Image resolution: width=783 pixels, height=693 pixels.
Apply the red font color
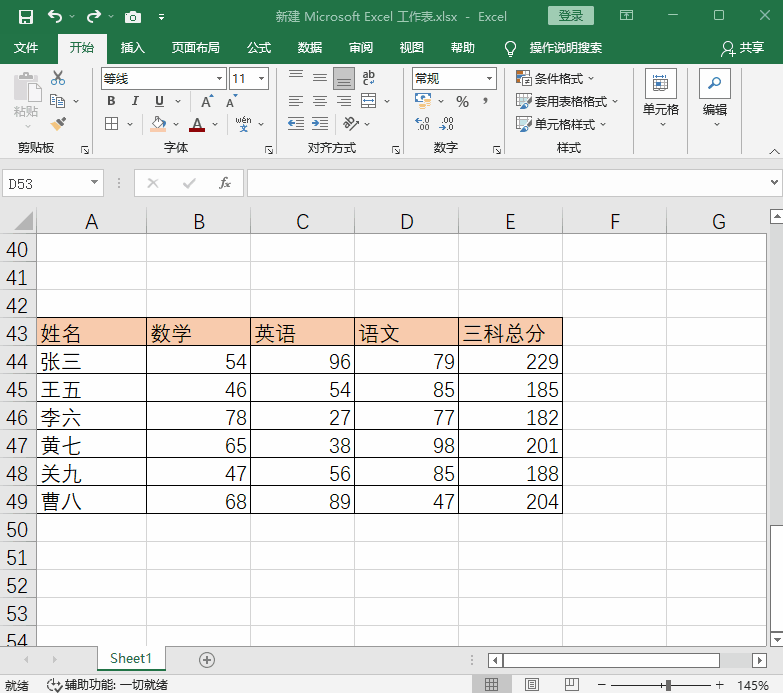[x=197, y=124]
